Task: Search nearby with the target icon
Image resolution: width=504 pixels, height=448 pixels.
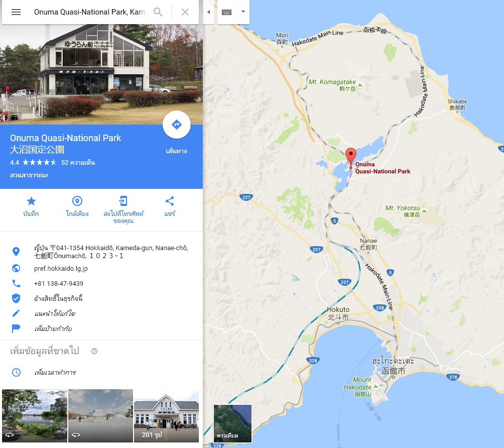Action: (x=77, y=201)
